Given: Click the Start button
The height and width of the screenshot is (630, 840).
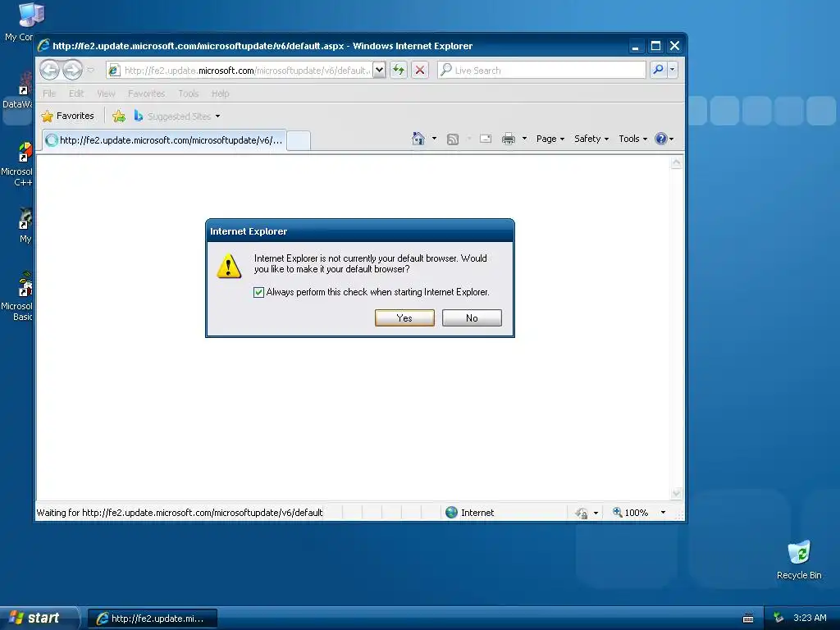Looking at the screenshot, I should (39, 618).
